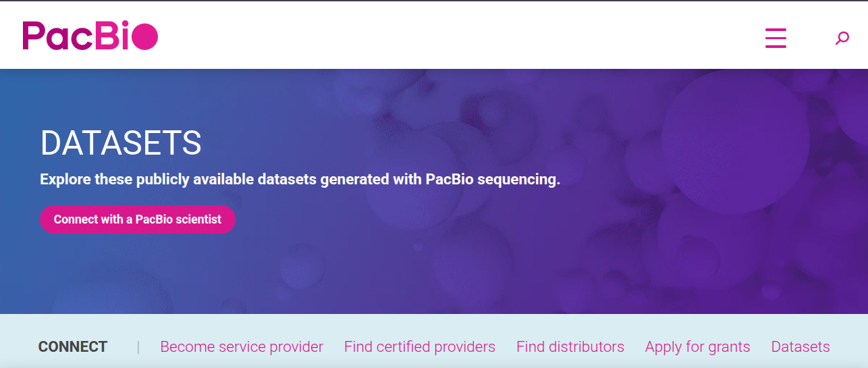The height and width of the screenshot is (368, 868).
Task: Open the Become service provider link
Action: [242, 347]
